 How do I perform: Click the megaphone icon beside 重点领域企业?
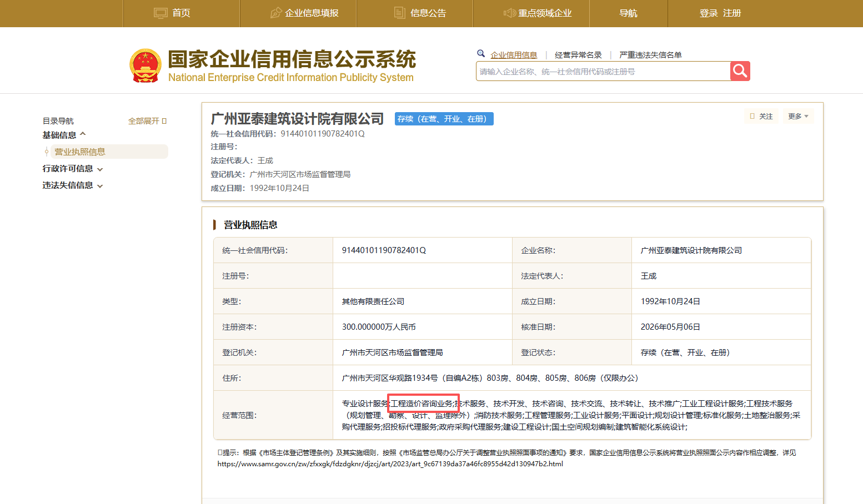tap(510, 13)
